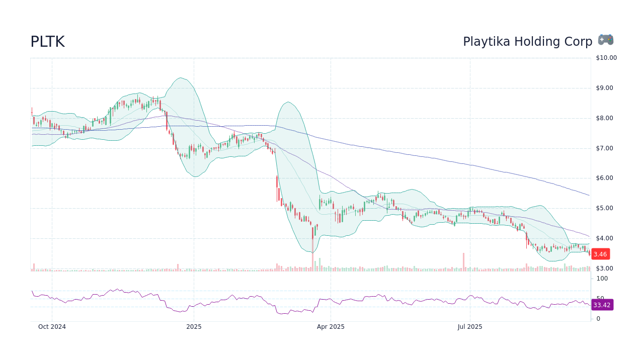644x362 pixels.
Task: Click the $9.00 price axis label
Action: click(605, 88)
